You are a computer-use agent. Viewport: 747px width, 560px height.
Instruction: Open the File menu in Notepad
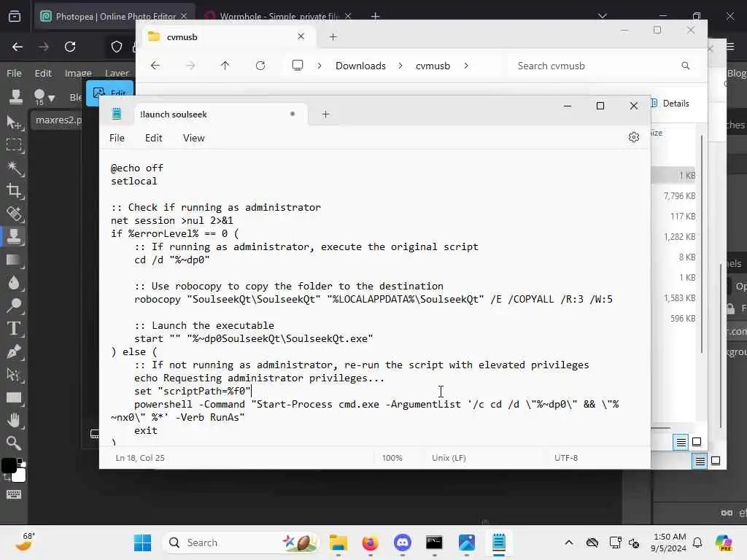click(117, 138)
